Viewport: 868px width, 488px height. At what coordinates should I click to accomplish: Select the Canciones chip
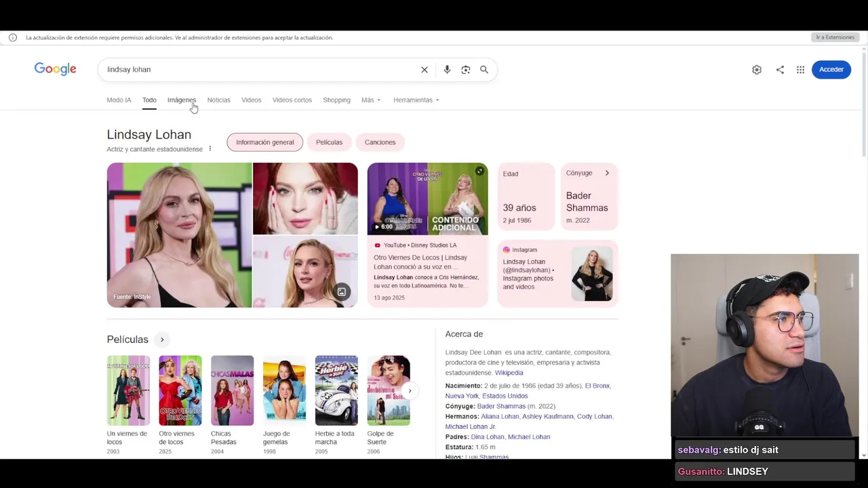pyautogui.click(x=380, y=142)
